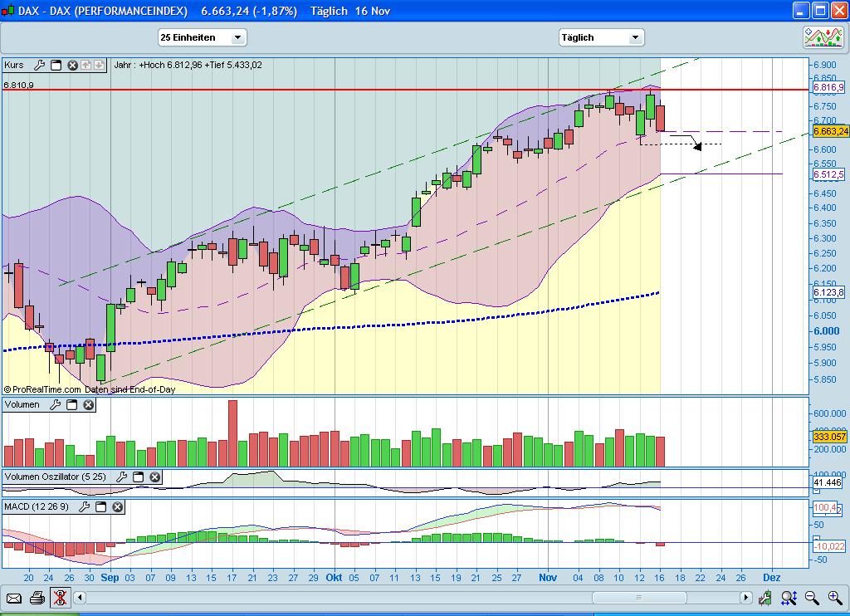
Task: Maximize the DAX chart window
Action: click(821, 10)
